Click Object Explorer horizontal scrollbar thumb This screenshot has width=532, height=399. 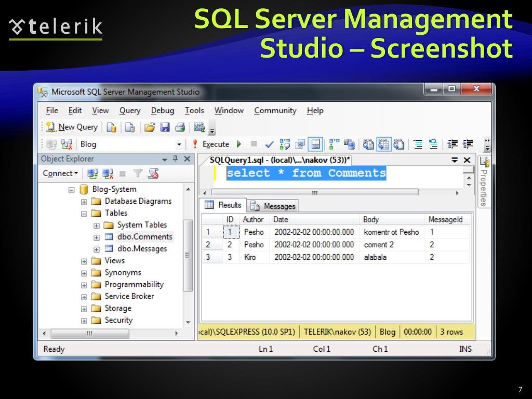click(x=89, y=334)
